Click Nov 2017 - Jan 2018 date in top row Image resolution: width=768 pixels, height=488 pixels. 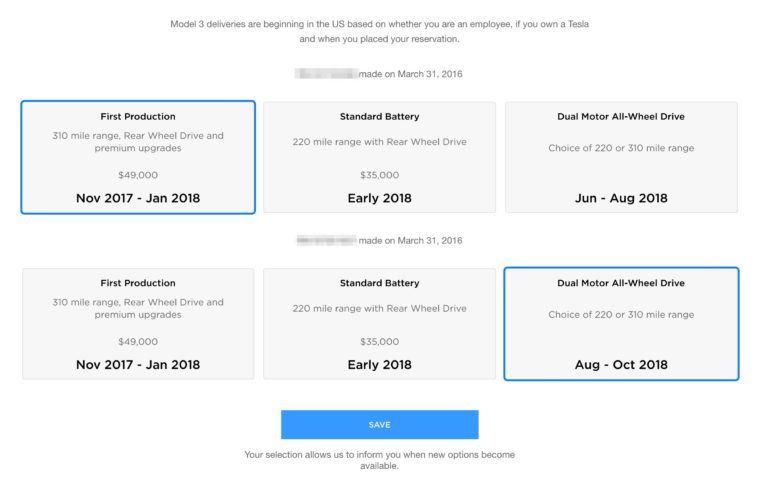138,198
